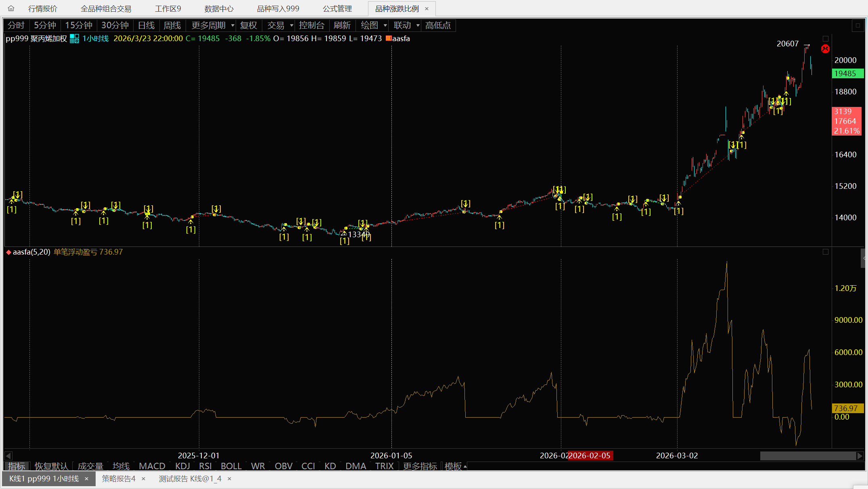Click the 刷新 refresh button

[342, 25]
